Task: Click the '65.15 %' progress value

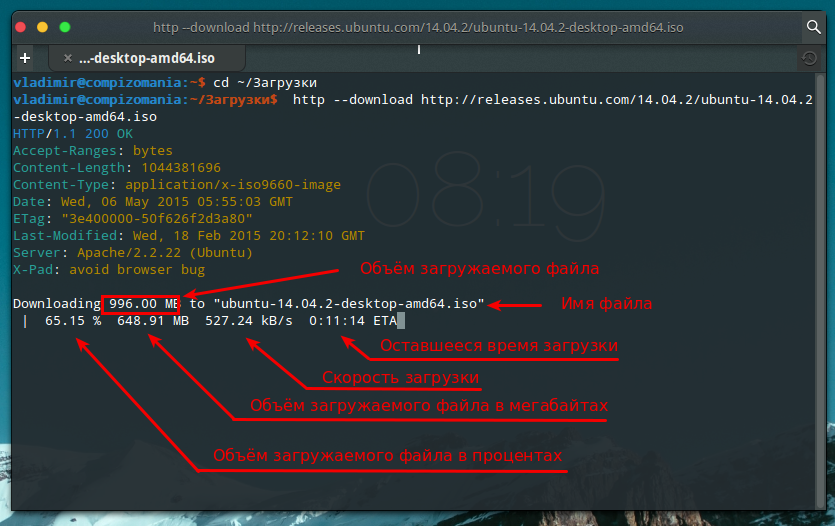Action: (x=73, y=321)
